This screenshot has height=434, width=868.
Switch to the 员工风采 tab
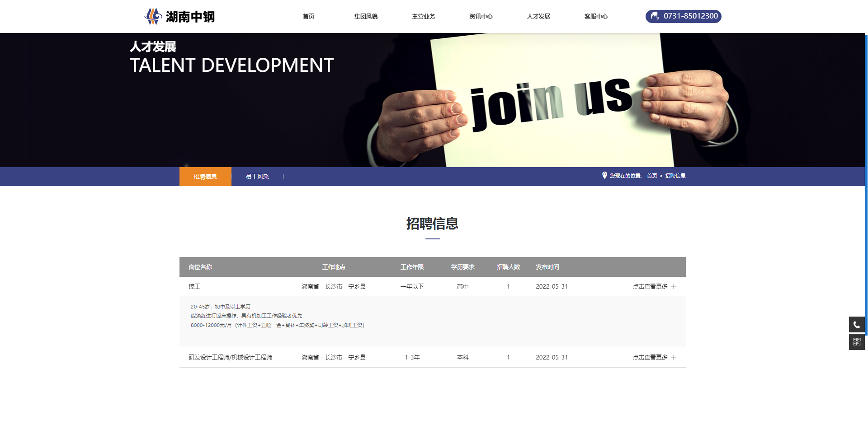point(257,177)
